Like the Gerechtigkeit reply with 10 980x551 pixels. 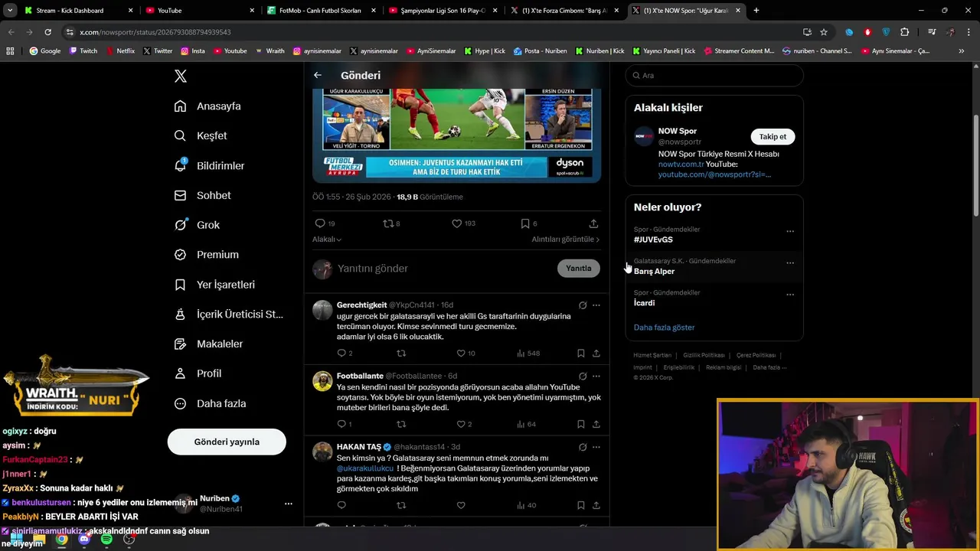461,354
